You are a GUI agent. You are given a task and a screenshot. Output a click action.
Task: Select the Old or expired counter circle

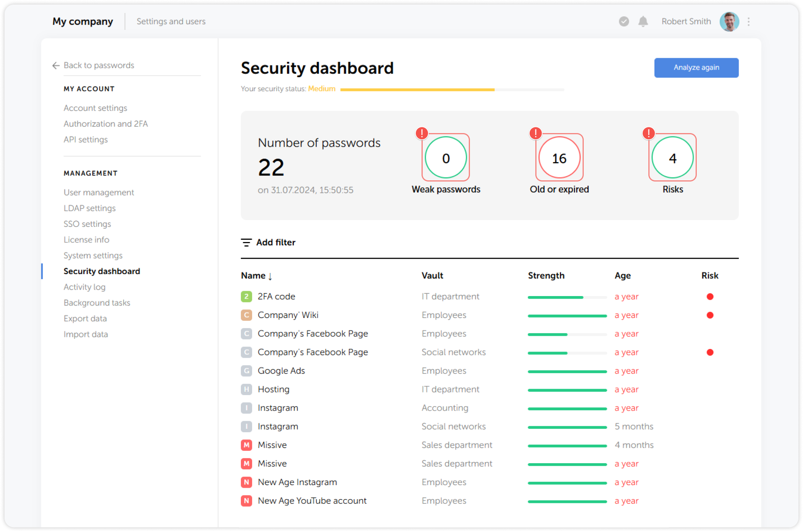559,158
